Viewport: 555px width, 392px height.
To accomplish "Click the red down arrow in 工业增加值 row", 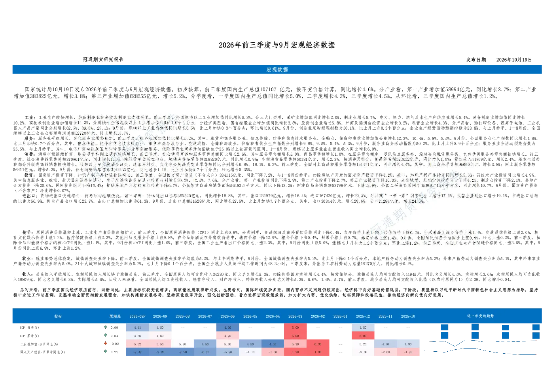I will tap(106, 343).
